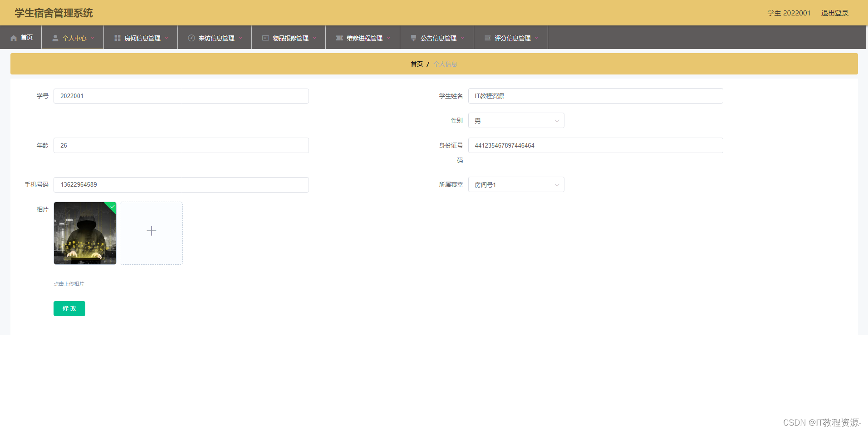Click 首页 in the breadcrumb

[417, 64]
